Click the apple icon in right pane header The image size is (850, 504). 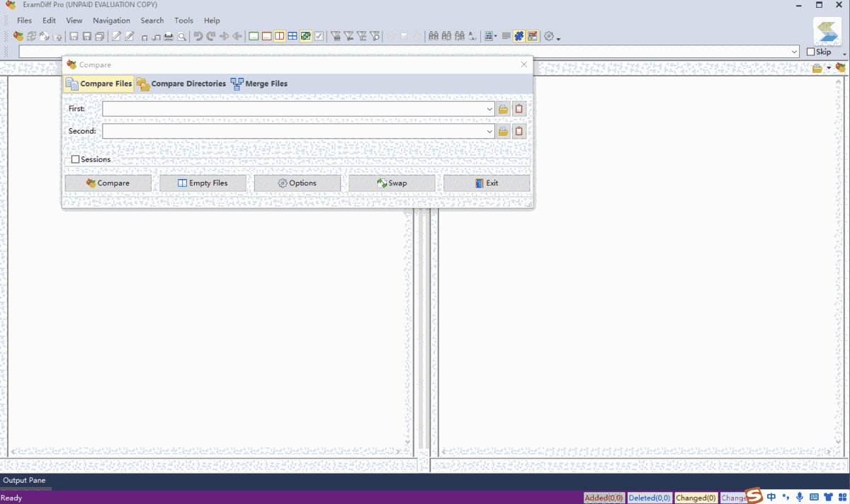click(840, 68)
